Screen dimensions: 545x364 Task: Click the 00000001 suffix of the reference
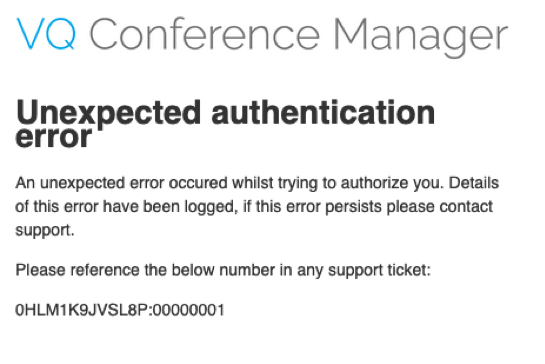click(188, 310)
